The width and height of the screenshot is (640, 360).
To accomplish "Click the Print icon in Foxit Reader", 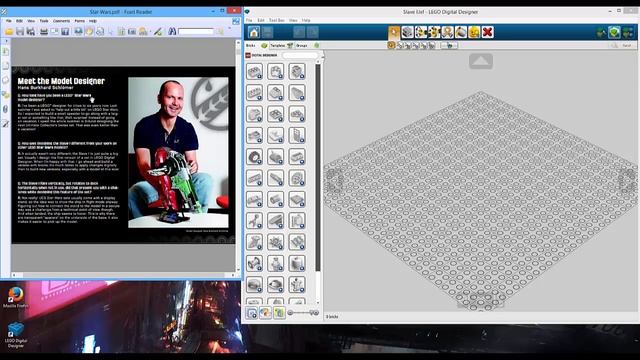I will [x=44, y=31].
